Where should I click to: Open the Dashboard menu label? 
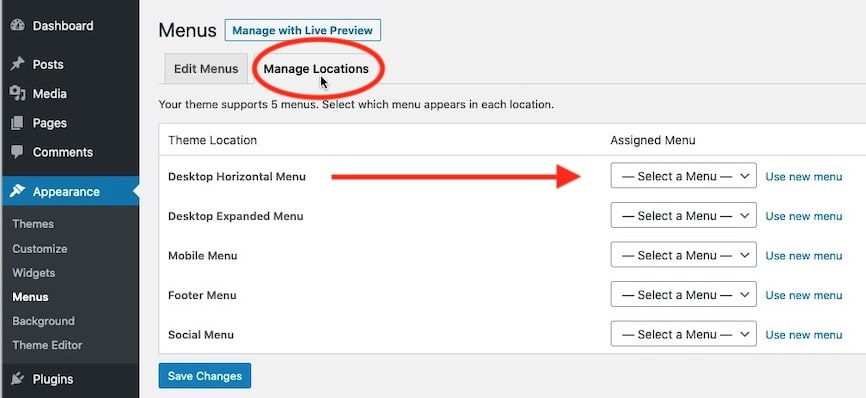(63, 26)
